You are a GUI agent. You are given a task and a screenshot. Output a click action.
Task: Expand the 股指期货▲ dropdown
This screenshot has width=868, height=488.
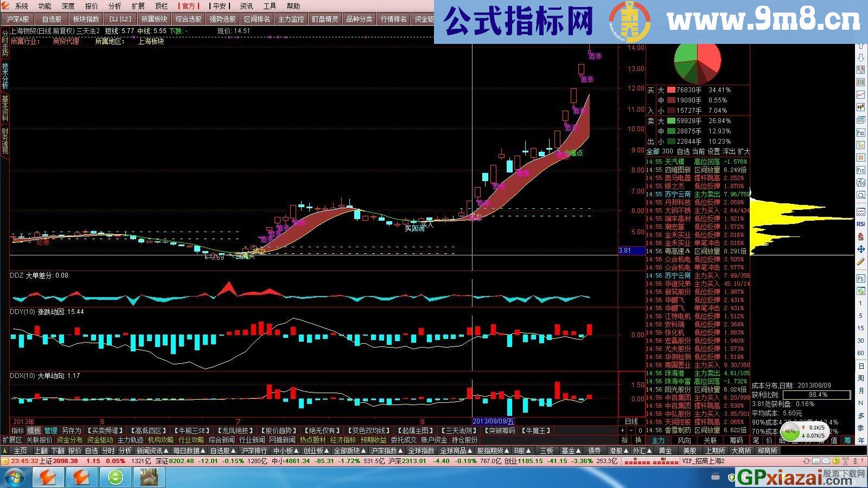(x=494, y=451)
